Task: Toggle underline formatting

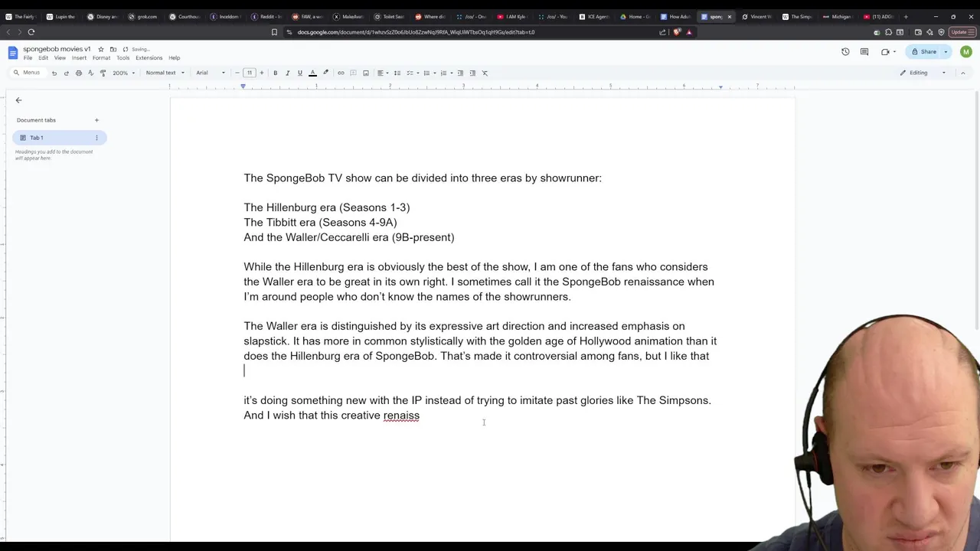Action: coord(299,73)
